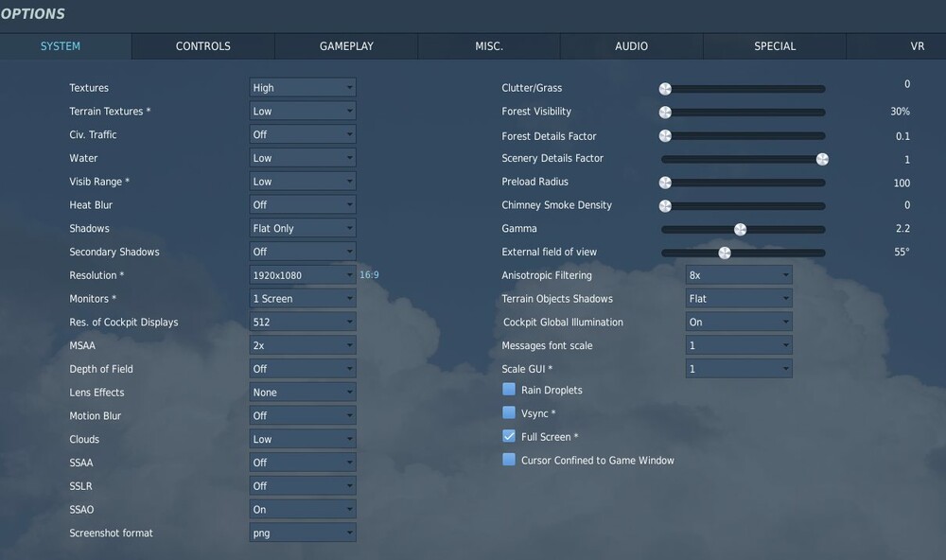Toggle the Vsync checkbox

click(509, 412)
